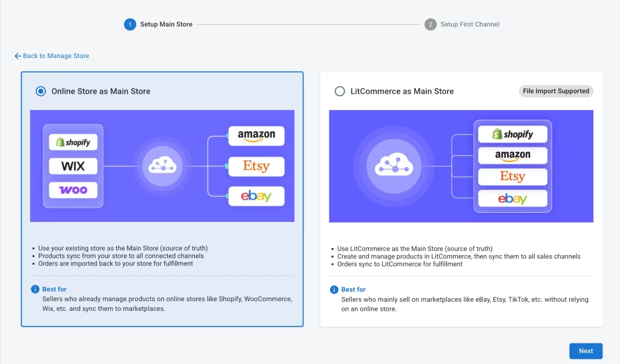Click the cloud hub icon in left diagram

[162, 166]
